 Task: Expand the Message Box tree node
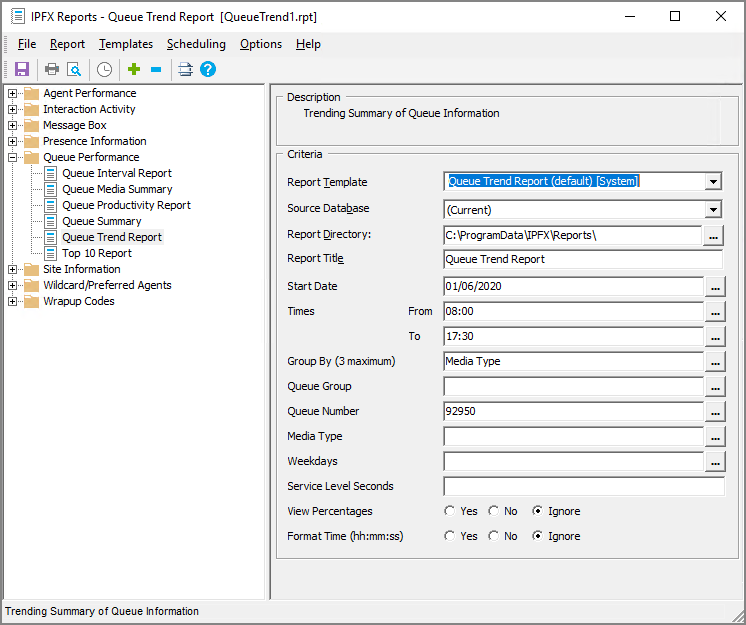click(12, 126)
